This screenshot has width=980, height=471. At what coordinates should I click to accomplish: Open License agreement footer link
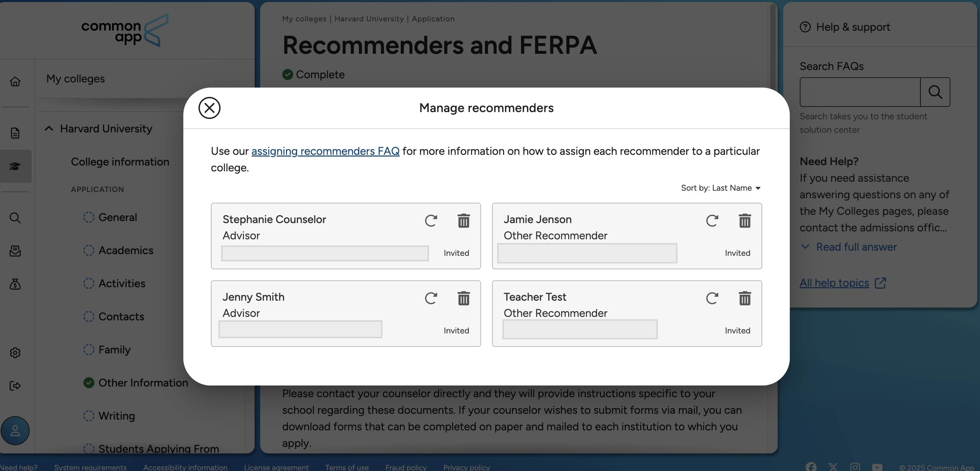(x=276, y=467)
